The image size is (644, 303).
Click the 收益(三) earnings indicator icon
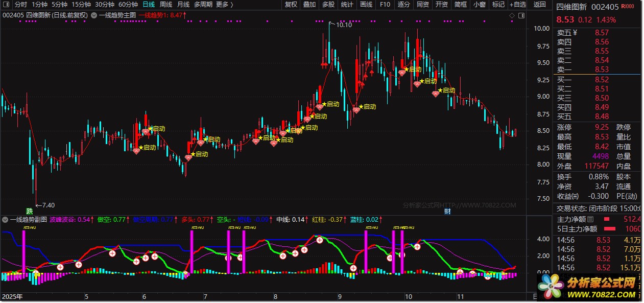coord(575,196)
